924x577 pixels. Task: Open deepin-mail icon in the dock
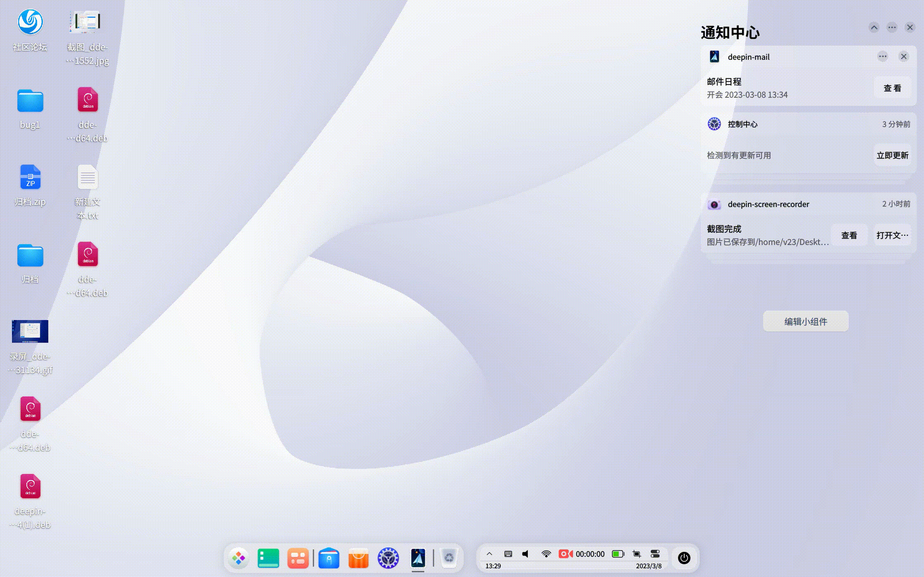click(x=418, y=558)
